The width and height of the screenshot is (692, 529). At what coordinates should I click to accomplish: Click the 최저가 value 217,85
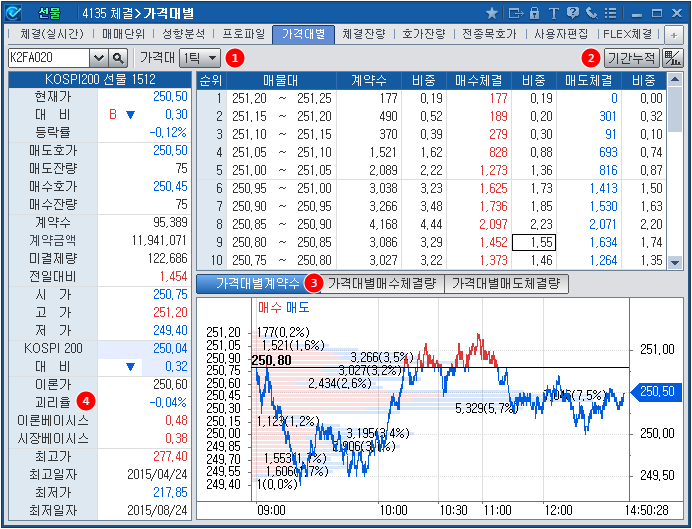[170, 492]
